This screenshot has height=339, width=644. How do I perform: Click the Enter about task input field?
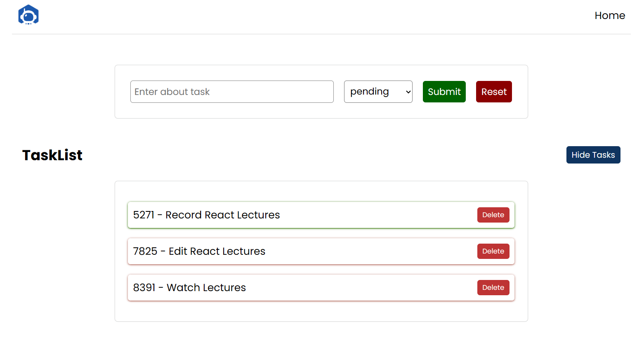232,92
